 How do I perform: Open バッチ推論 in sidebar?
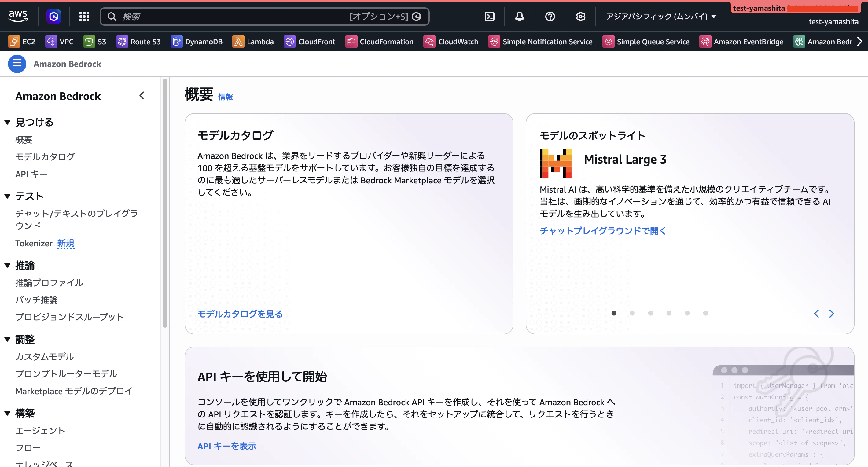click(36, 300)
